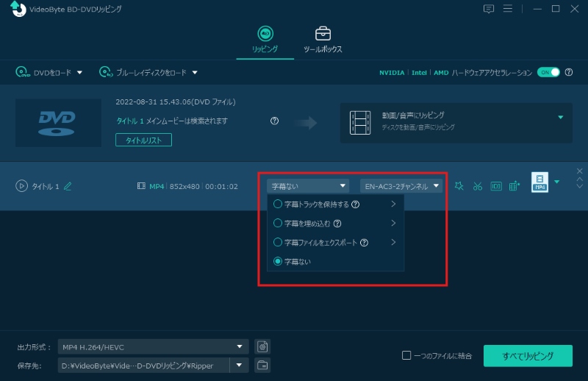Switch to the ツールボックス tab
The width and height of the screenshot is (588, 381).
coord(323,40)
